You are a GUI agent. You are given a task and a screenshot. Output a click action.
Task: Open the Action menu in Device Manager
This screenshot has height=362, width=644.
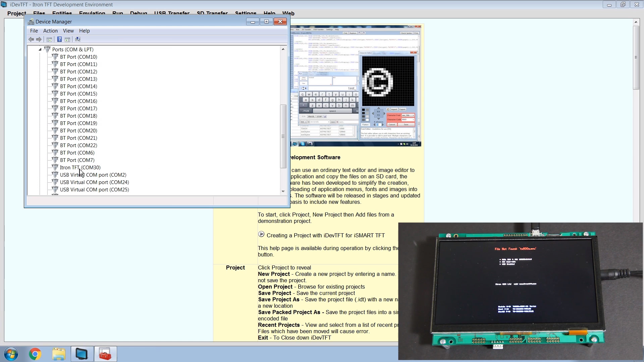(x=50, y=31)
